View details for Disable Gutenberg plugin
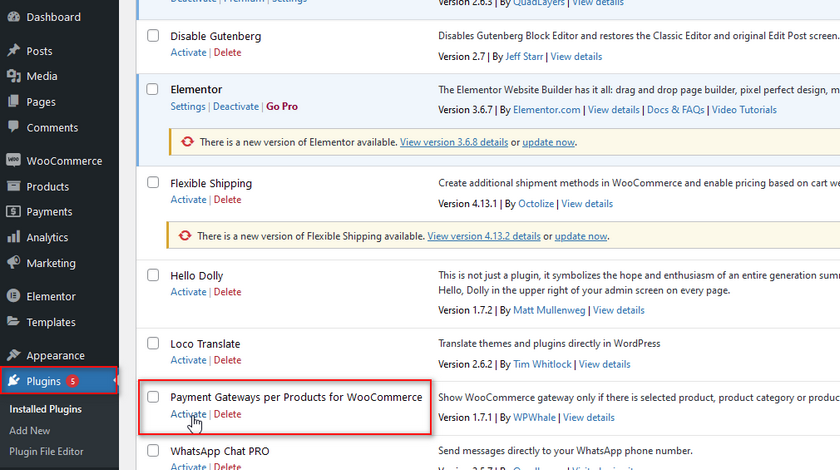This screenshot has width=840, height=470. pos(576,57)
